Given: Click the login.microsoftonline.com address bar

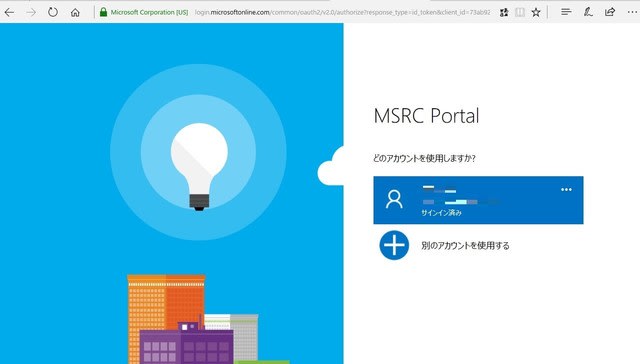Looking at the screenshot, I should click(342, 12).
